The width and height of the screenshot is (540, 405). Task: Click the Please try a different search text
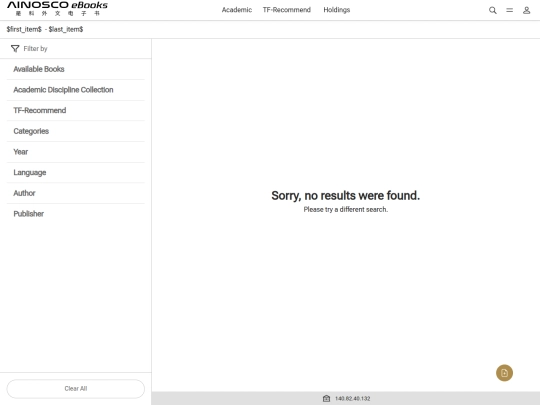pyautogui.click(x=345, y=209)
